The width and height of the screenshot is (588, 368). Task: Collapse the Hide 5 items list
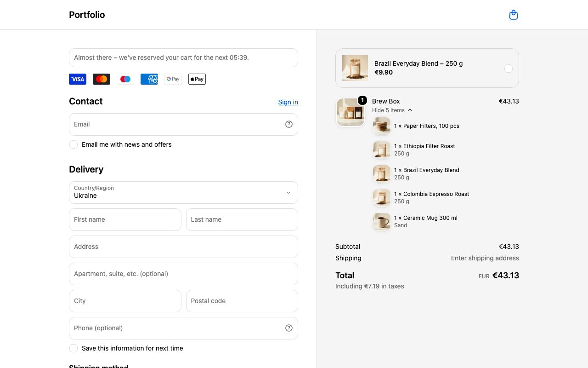(392, 110)
